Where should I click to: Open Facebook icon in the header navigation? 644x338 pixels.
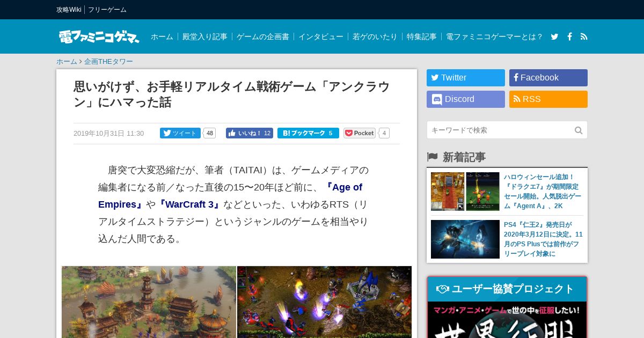coord(569,36)
